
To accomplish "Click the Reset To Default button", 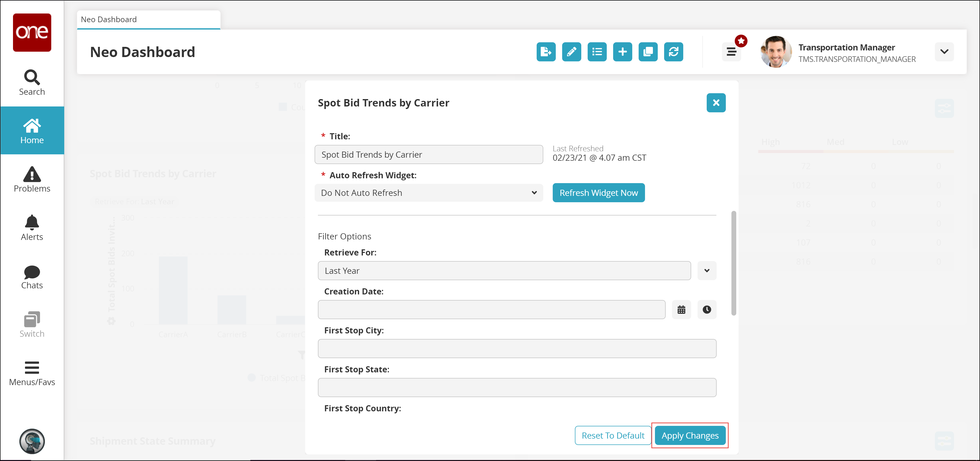I will pos(612,436).
